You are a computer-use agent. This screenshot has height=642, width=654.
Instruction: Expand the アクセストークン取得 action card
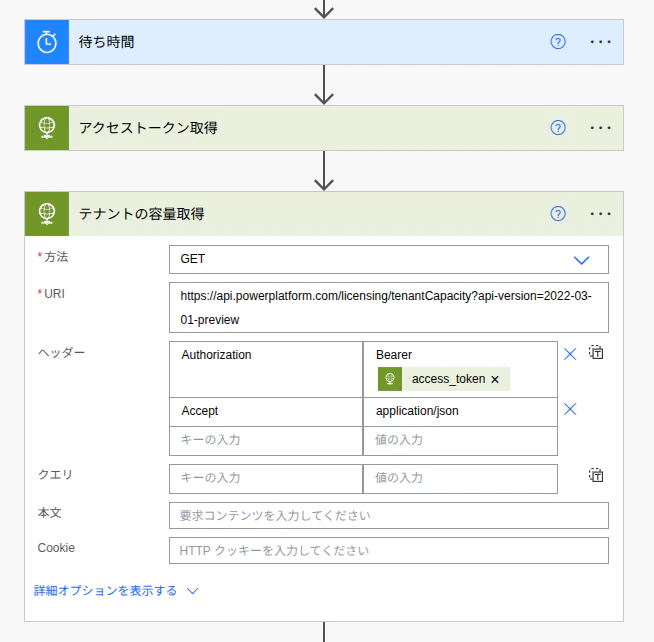pyautogui.click(x=324, y=128)
